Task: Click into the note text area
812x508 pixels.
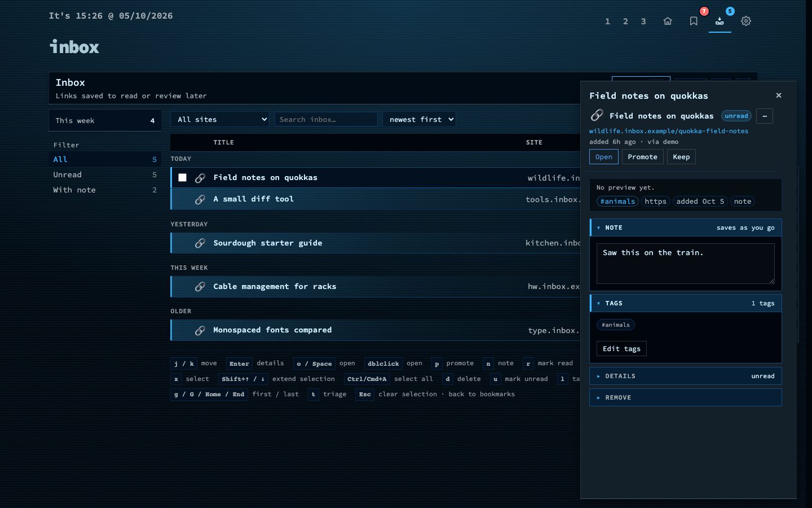Action: [686, 264]
